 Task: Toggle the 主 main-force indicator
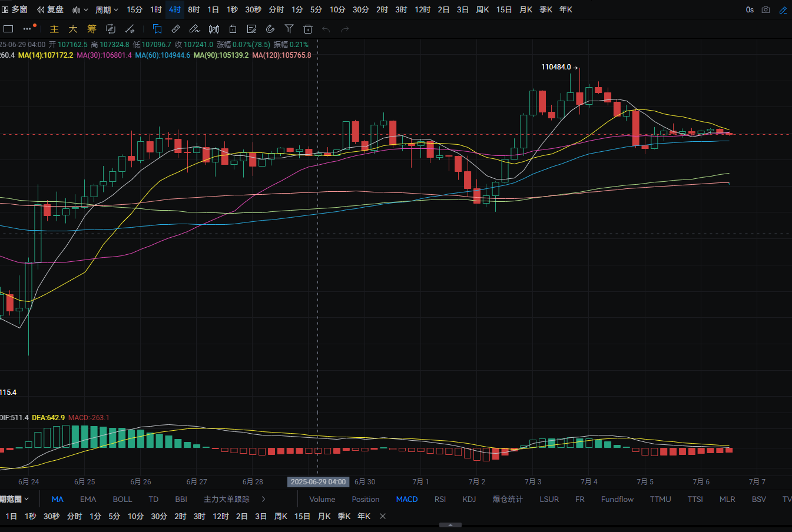pyautogui.click(x=54, y=29)
